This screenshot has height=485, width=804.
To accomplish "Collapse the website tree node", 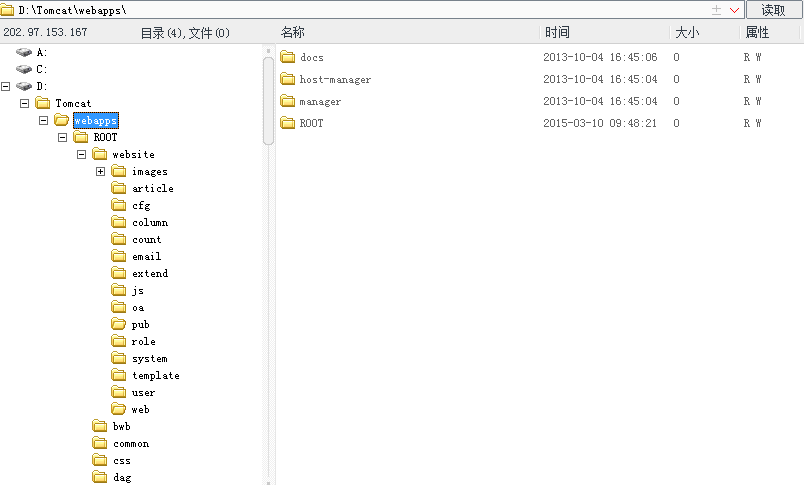I will coord(82,154).
